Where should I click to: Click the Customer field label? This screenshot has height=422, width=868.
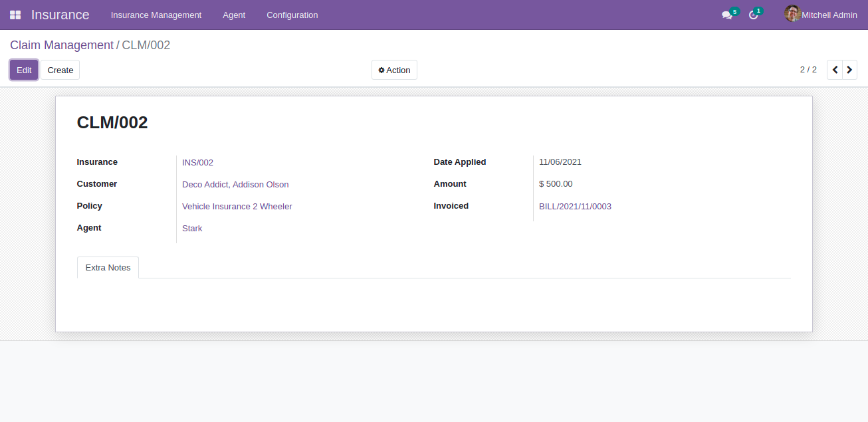click(97, 183)
